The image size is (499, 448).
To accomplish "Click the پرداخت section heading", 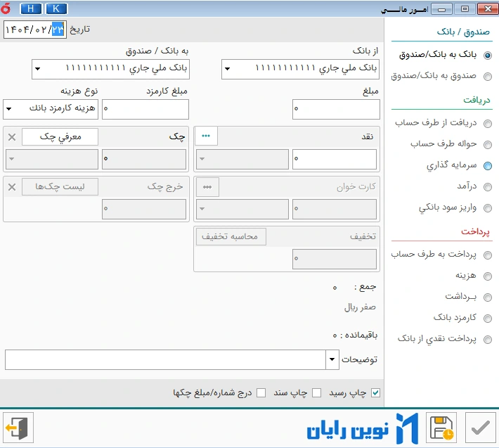I will [475, 231].
